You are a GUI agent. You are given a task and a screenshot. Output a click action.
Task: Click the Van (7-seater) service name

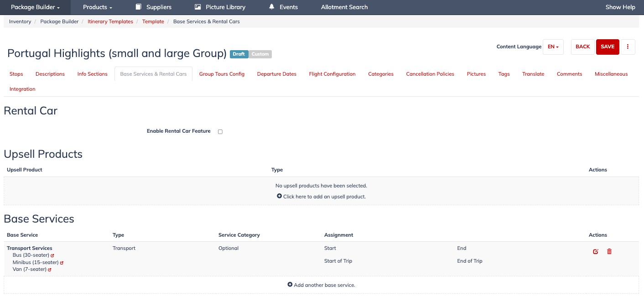(30, 269)
